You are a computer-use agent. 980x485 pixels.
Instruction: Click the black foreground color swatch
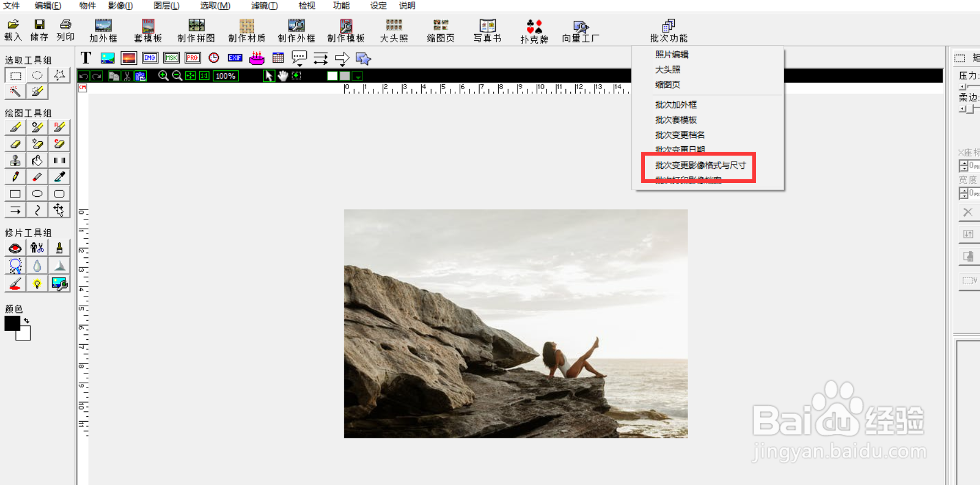[x=12, y=323]
